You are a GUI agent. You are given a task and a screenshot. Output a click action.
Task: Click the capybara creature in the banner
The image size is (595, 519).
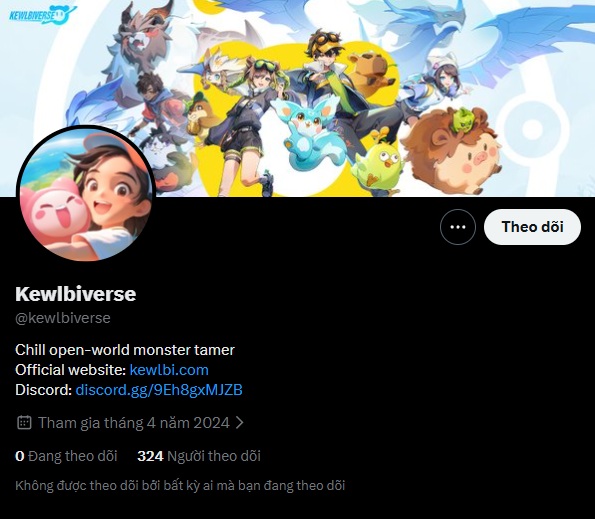[x=370, y=73]
